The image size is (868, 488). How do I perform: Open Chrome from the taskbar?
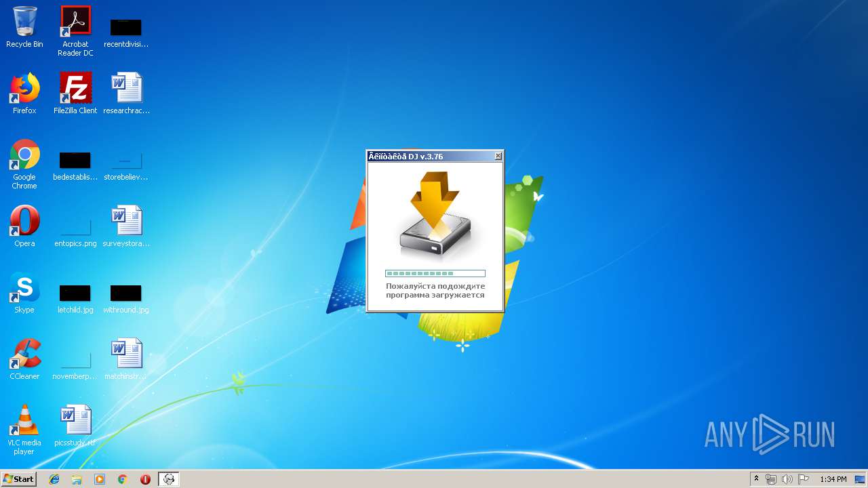point(123,479)
